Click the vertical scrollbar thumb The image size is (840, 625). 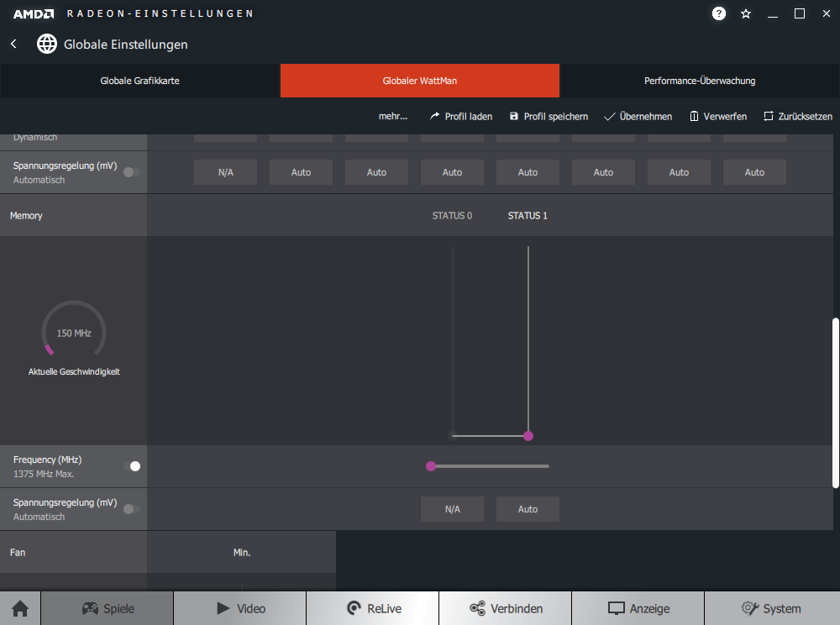click(836, 402)
